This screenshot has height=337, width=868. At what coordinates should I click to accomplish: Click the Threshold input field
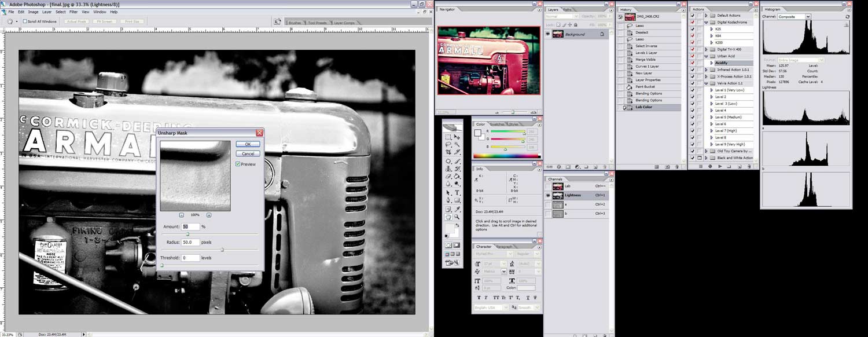pos(190,258)
